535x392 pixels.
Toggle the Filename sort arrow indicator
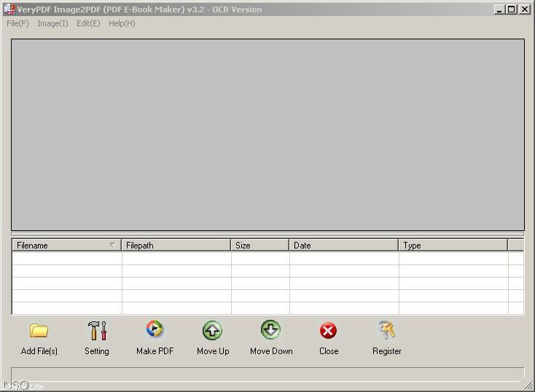click(112, 246)
